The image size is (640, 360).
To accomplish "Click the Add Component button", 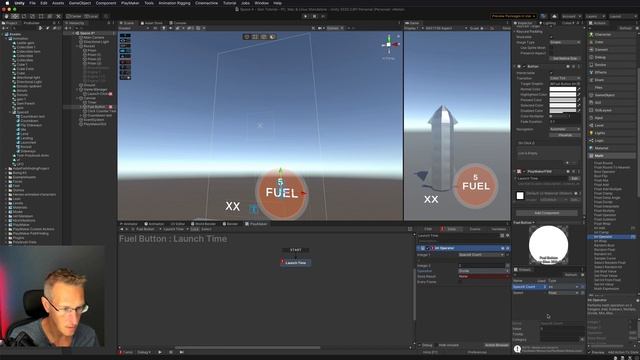I will [547, 213].
